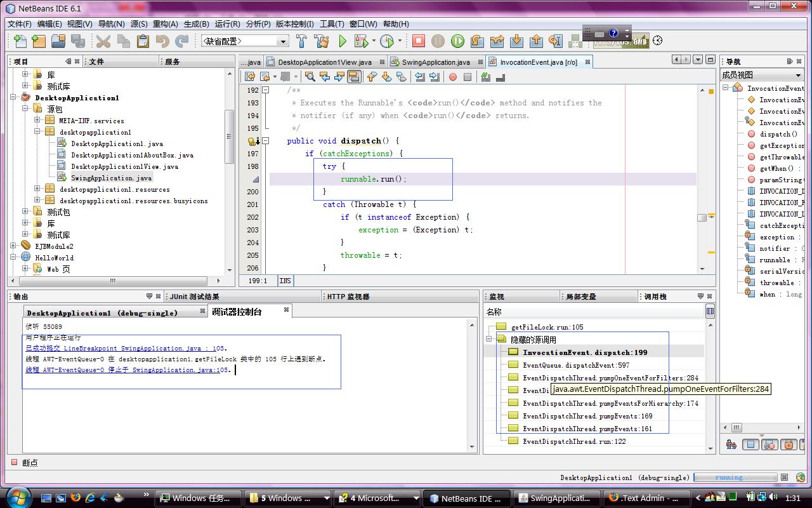
Task: Click the Undo toolbar icon
Action: tap(162, 41)
